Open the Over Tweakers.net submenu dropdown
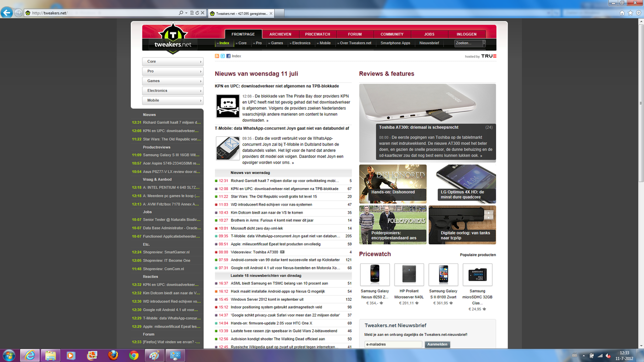Screen dimensions: 644x362 point(354,43)
